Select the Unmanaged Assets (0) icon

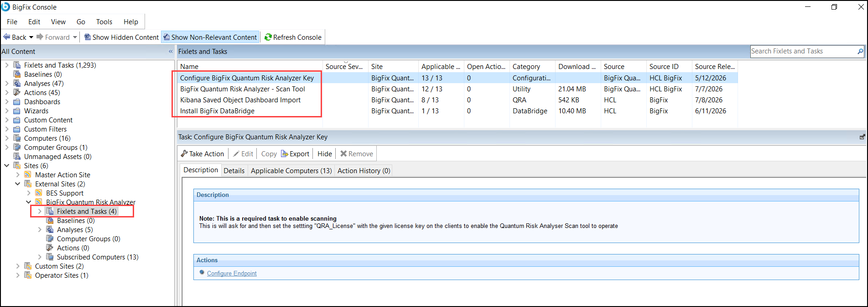pyautogui.click(x=17, y=156)
